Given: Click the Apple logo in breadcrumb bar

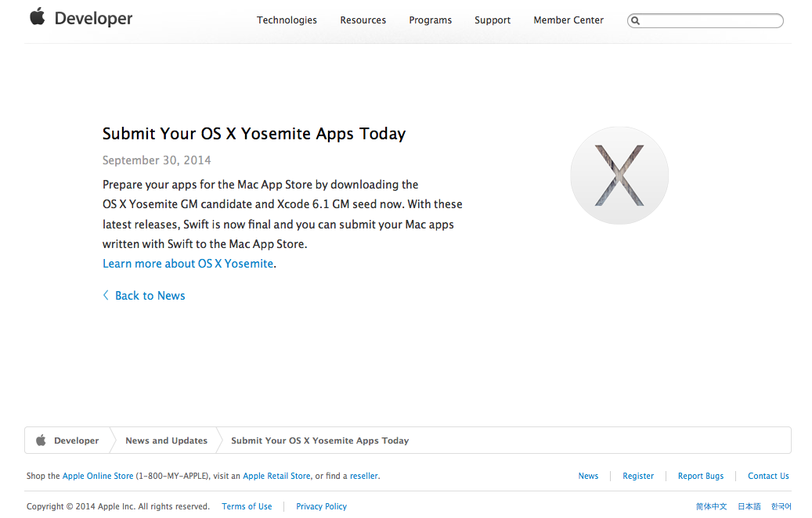Looking at the screenshot, I should pyautogui.click(x=41, y=441).
